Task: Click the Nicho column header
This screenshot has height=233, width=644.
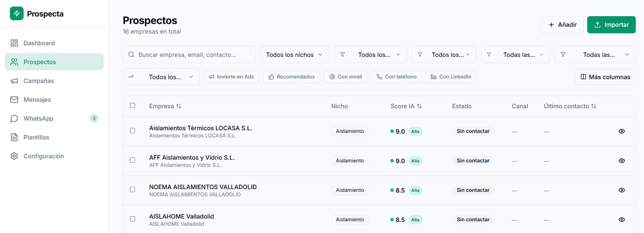Action: (339, 106)
